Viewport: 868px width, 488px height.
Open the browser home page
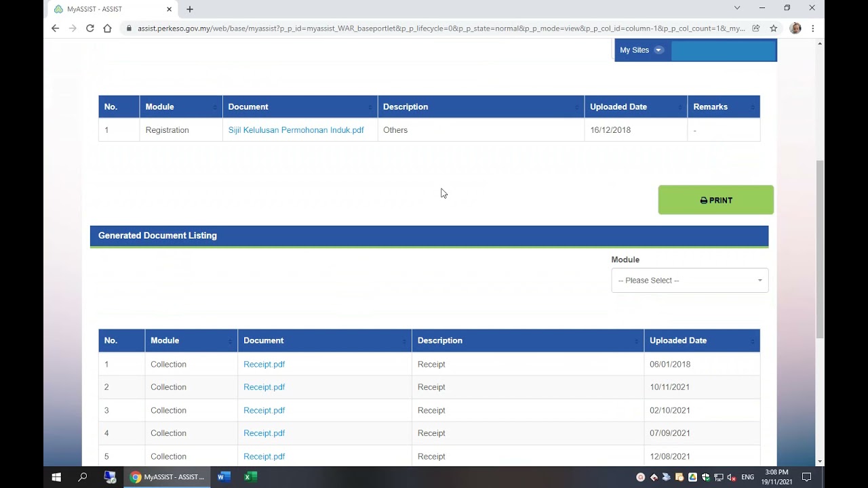click(x=107, y=28)
